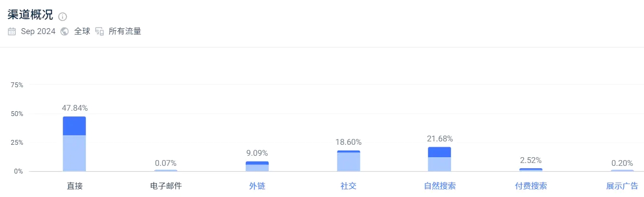Open the 自然搜索 channel link
The image size is (644, 197).
coord(440,186)
